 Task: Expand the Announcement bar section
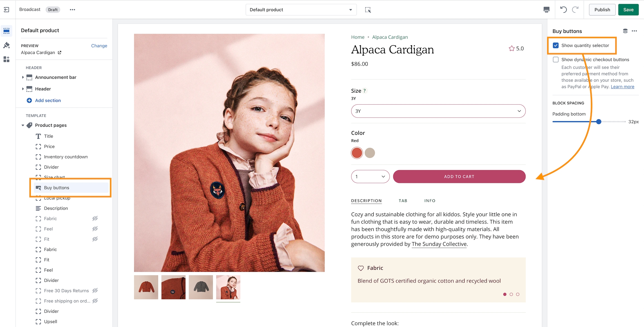tap(23, 77)
